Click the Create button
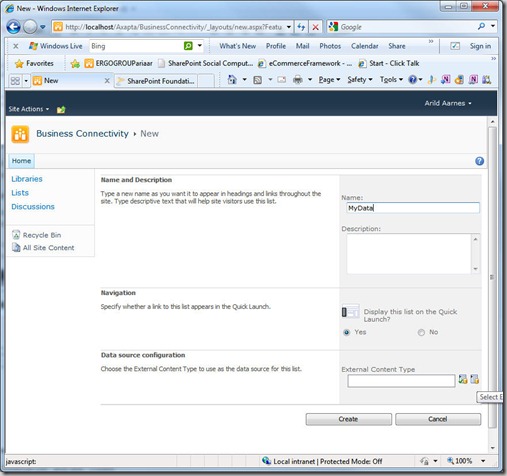Viewport: 507px width, 476px height. click(x=348, y=419)
